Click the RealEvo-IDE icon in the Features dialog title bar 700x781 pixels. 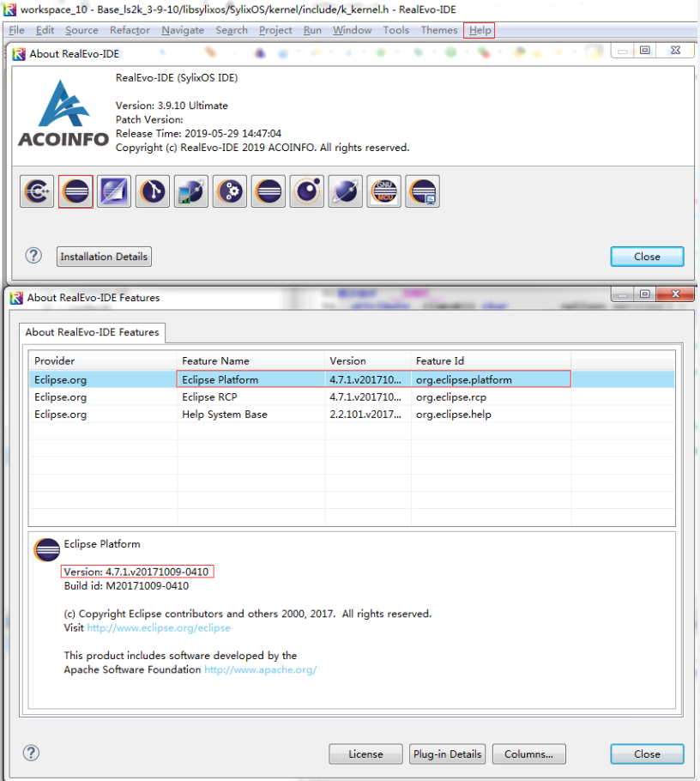[16, 298]
